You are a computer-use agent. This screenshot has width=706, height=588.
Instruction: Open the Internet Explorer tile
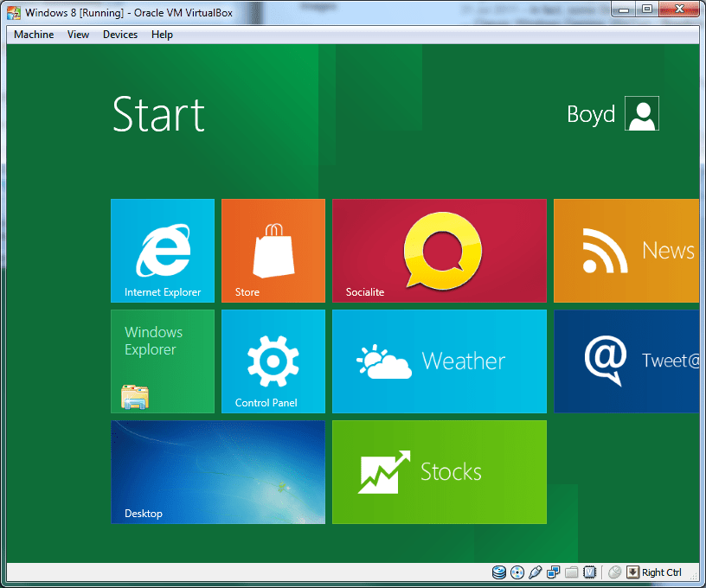163,251
